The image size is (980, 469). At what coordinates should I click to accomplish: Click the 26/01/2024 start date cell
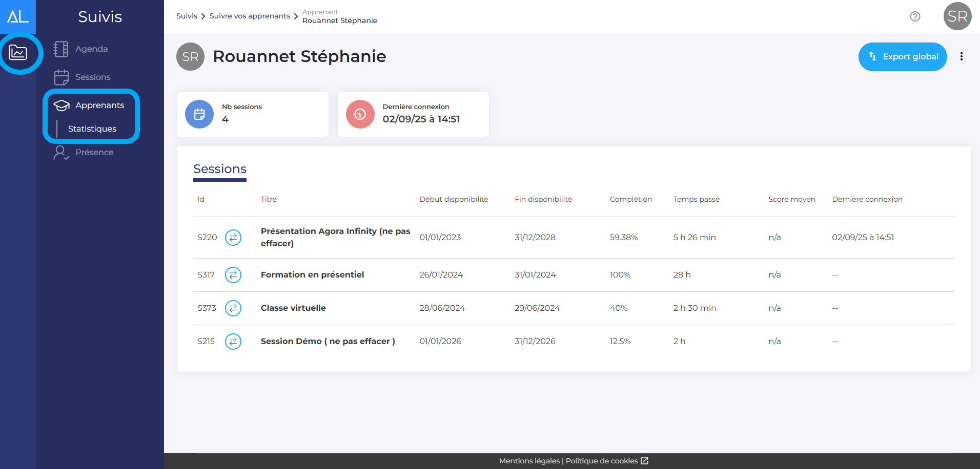(441, 274)
